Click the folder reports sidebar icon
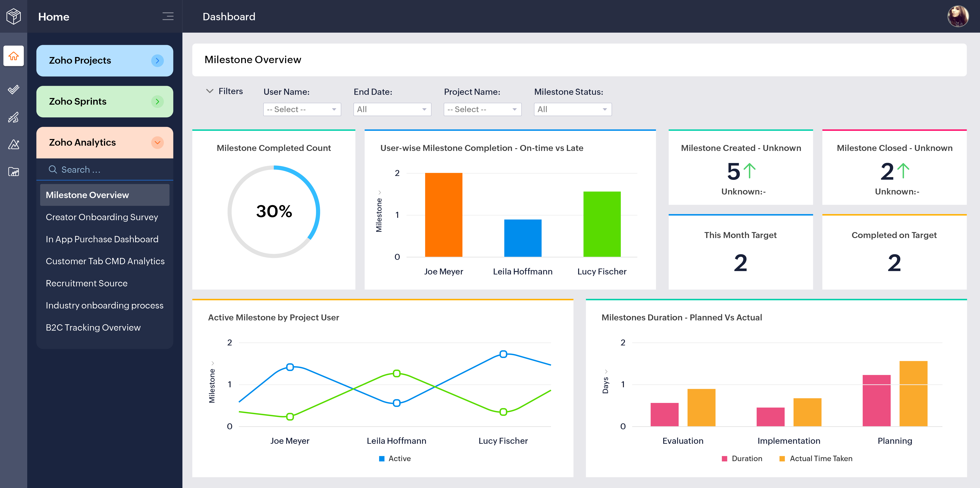Viewport: 980px width, 488px height. pyautogui.click(x=14, y=172)
